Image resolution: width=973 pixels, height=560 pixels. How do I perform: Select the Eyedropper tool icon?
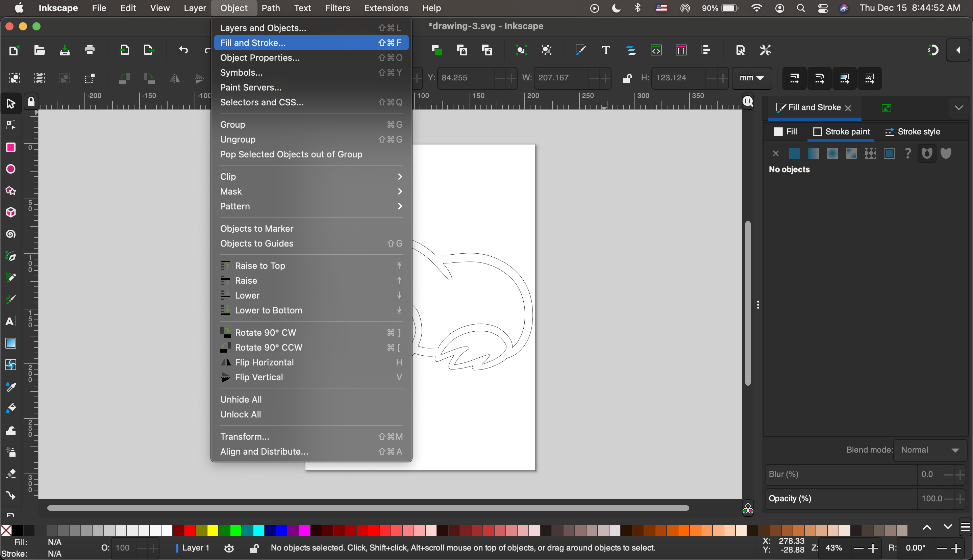tap(10, 388)
